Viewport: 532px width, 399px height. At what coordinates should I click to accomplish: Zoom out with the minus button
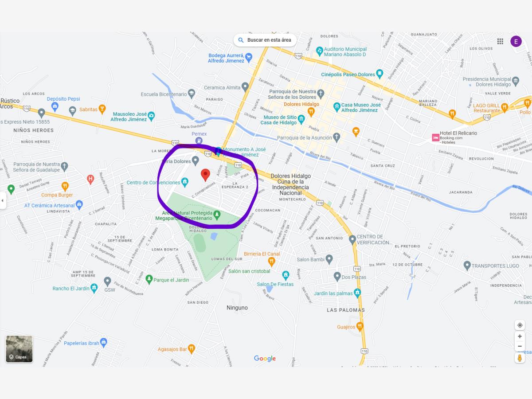(520, 346)
